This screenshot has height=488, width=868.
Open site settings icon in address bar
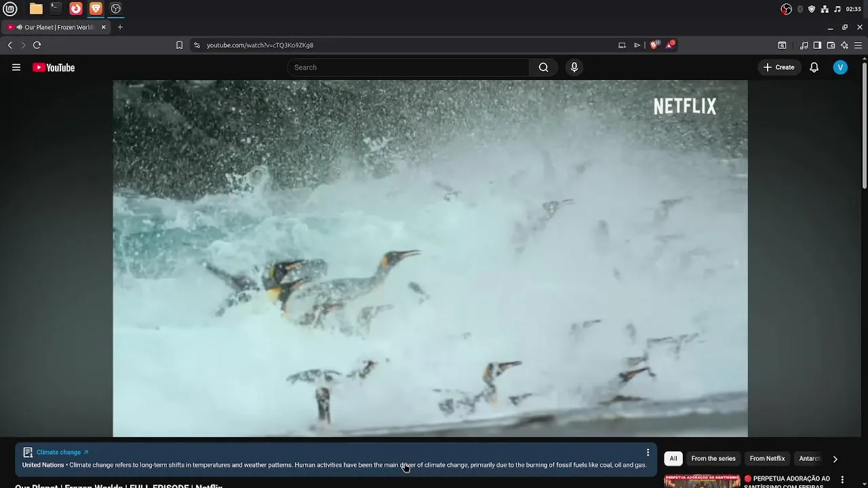point(197,45)
